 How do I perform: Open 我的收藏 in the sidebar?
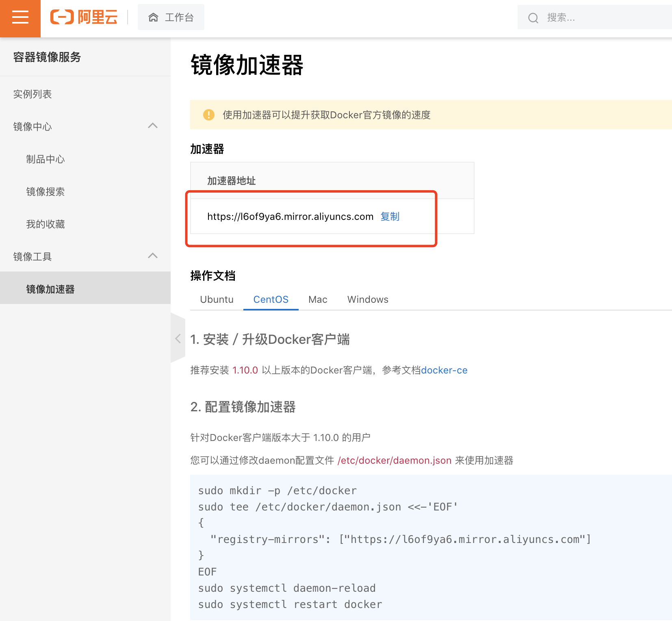46,224
